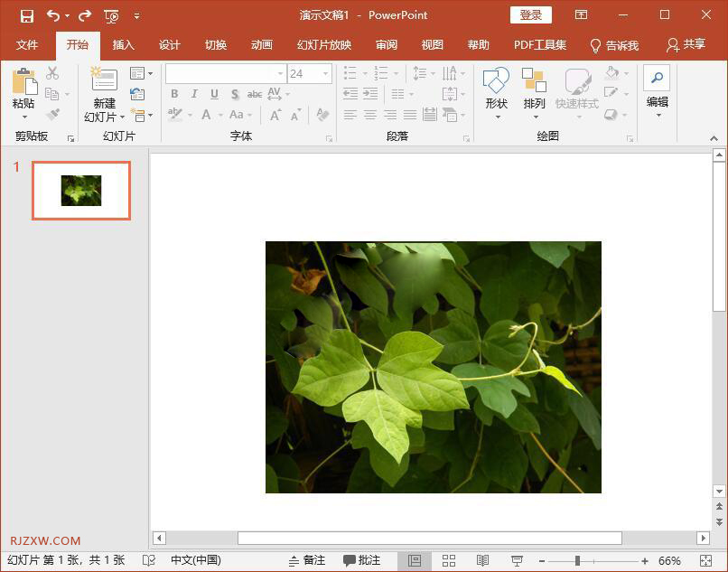728x572 pixels.
Task: Click the Save icon in quick access toolbar
Action: (26, 15)
